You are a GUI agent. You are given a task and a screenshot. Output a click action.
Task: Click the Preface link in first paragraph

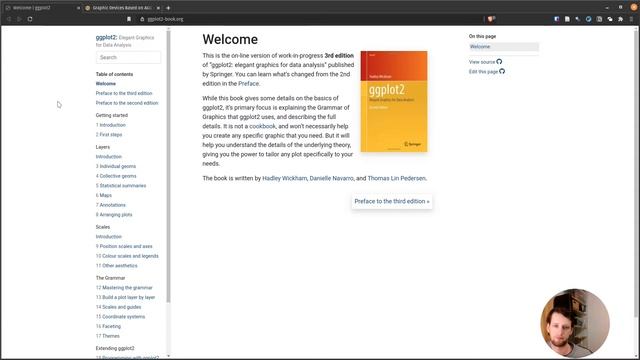[x=248, y=84]
